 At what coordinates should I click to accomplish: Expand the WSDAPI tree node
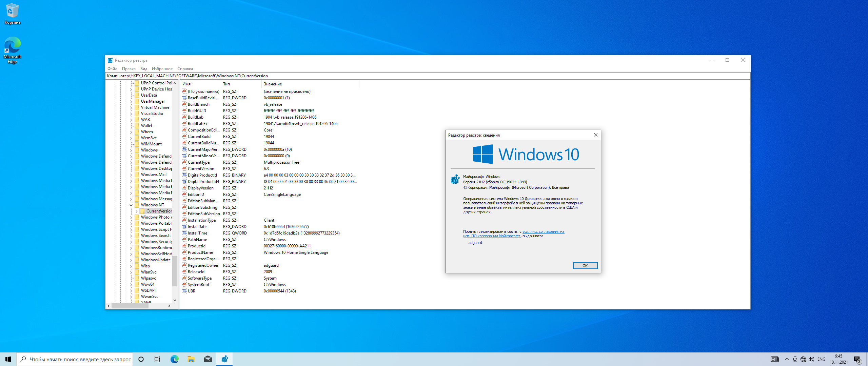tap(131, 290)
